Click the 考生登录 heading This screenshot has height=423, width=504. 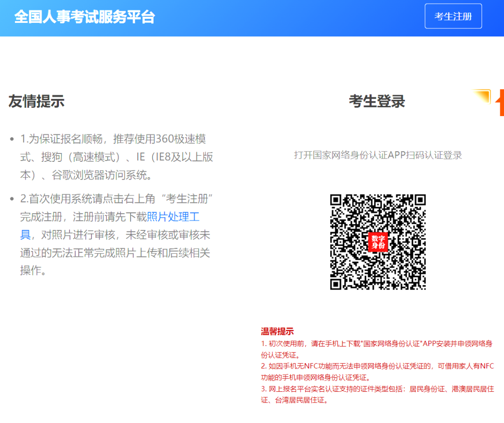tap(377, 101)
